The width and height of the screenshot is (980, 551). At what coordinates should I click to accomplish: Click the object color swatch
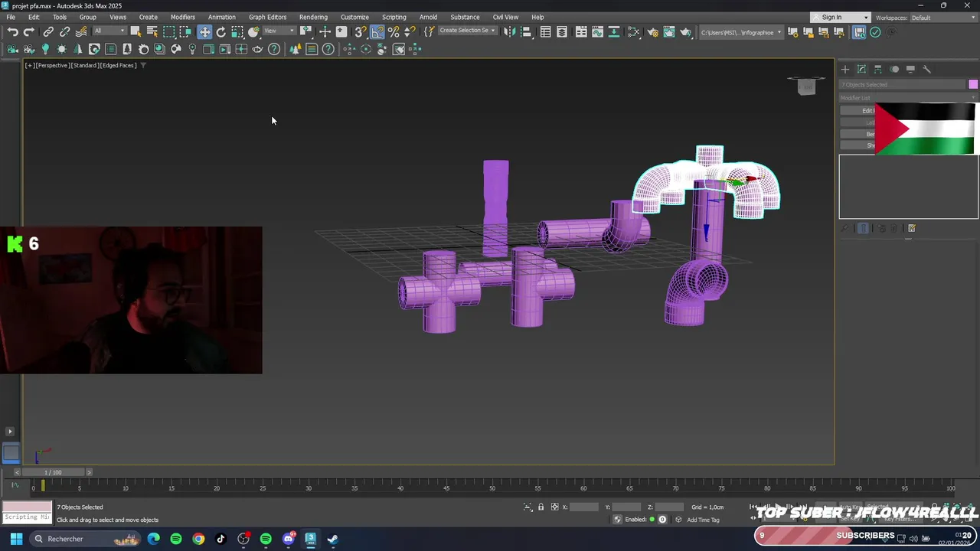973,84
